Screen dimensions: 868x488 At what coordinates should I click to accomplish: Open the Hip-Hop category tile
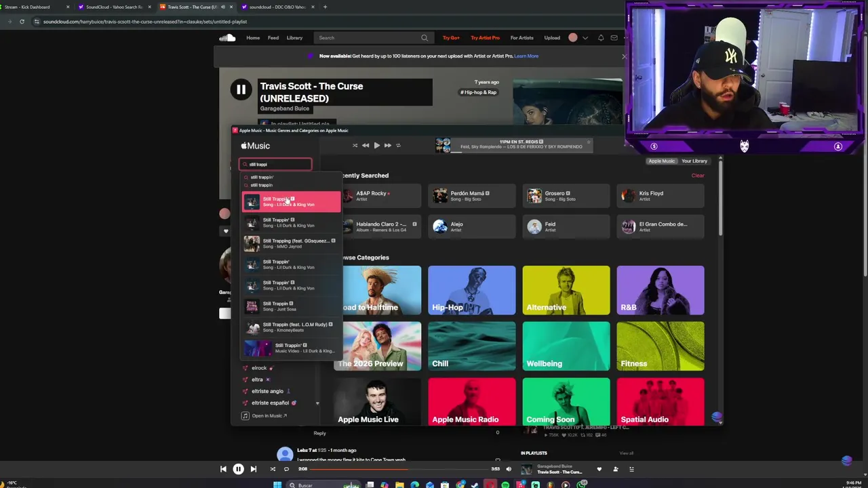click(x=472, y=290)
